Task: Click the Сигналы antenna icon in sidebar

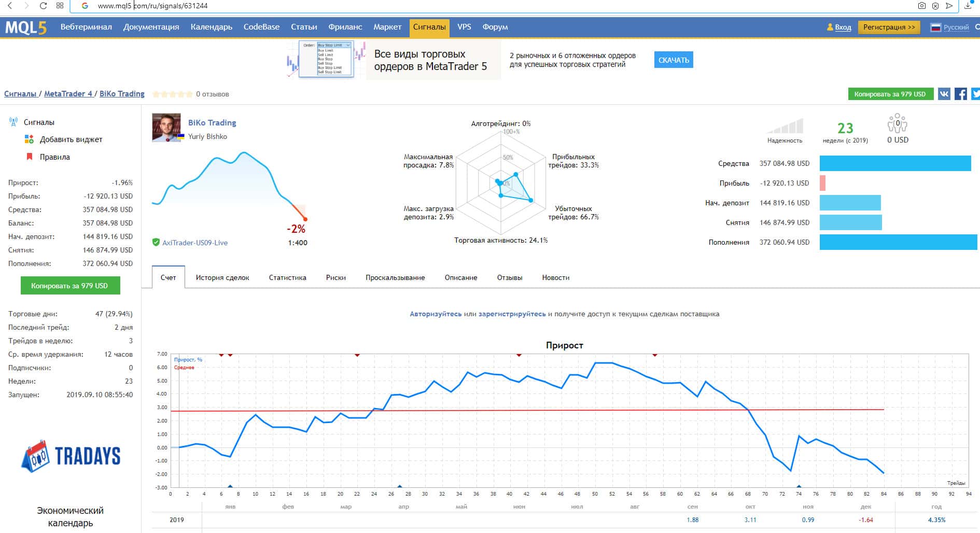Action: click(13, 122)
